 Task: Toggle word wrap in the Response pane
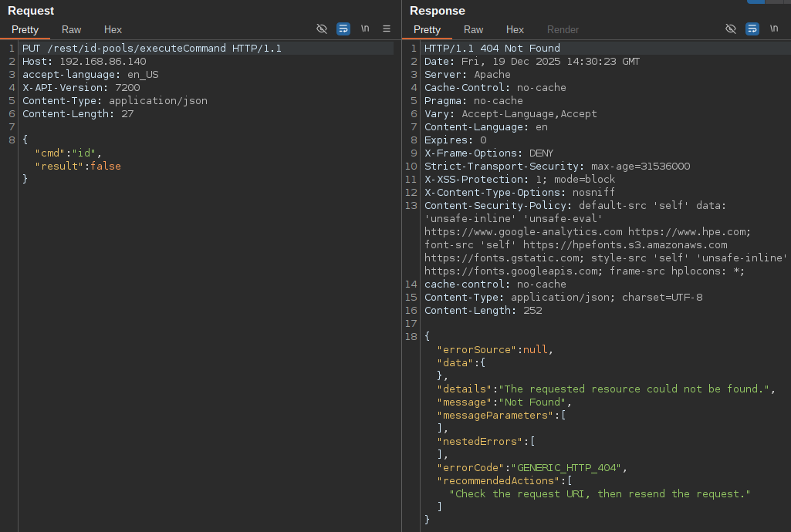(x=752, y=29)
